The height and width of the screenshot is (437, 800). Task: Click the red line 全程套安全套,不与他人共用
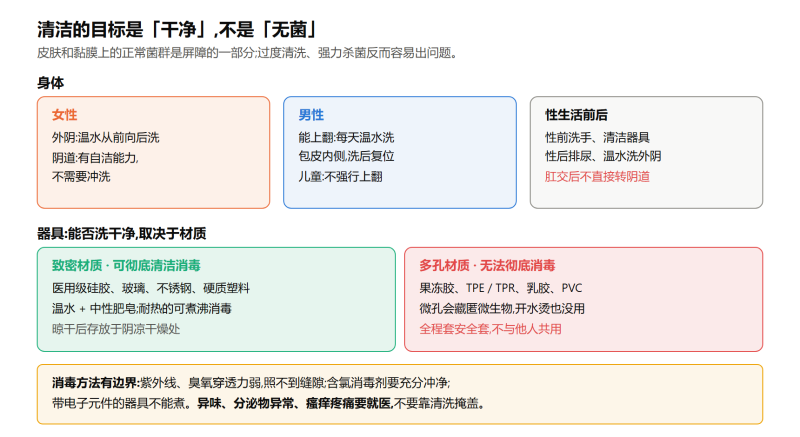(490, 329)
